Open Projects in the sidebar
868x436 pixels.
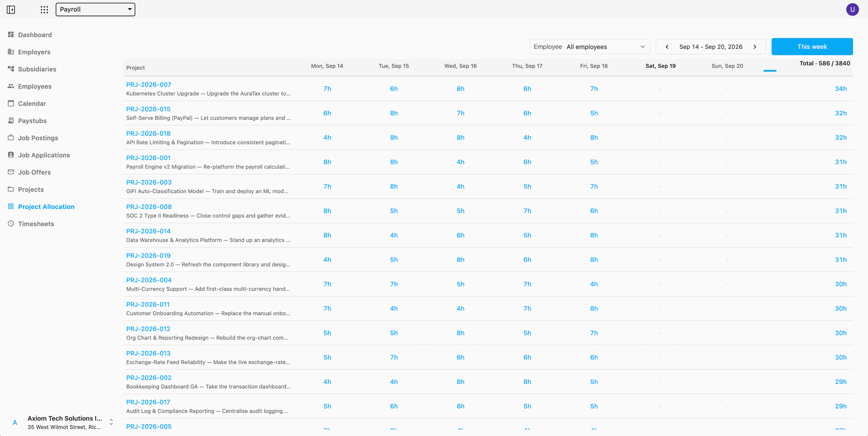(31, 189)
